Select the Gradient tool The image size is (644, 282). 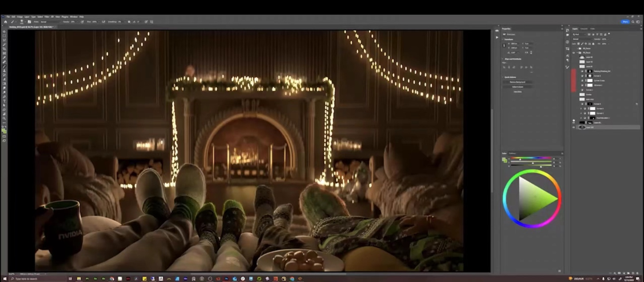click(4, 83)
